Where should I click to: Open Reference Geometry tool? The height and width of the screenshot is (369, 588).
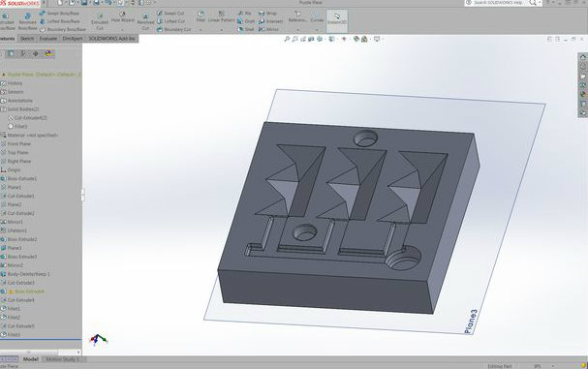coord(297,16)
